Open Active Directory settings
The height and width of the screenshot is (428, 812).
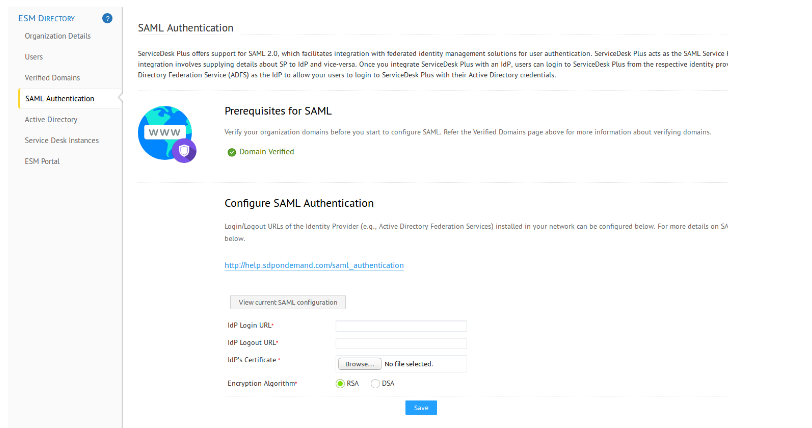click(51, 119)
